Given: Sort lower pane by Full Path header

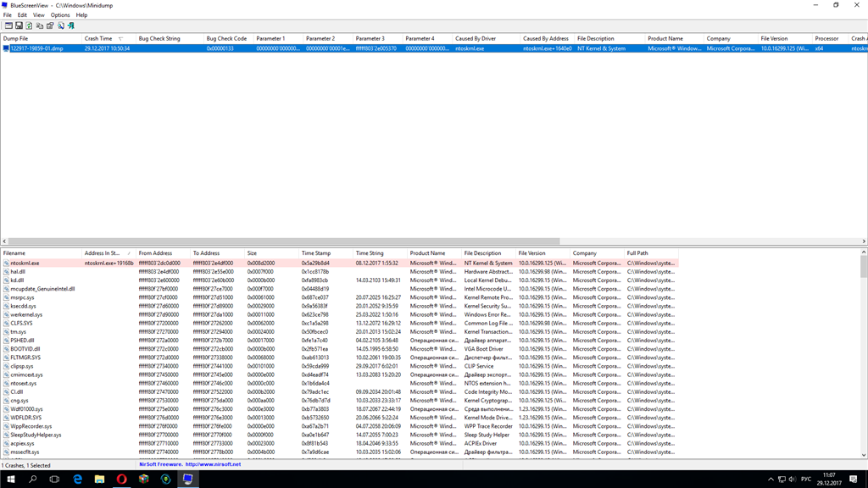Looking at the screenshot, I should click(651, 253).
